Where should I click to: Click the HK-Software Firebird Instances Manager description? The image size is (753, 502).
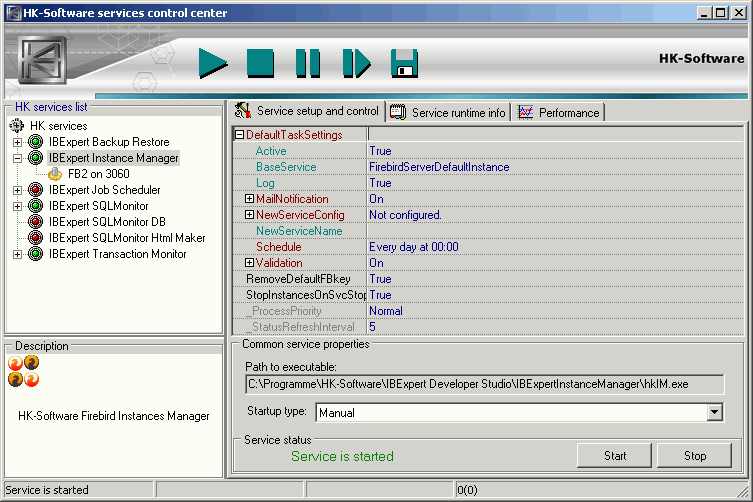click(114, 416)
